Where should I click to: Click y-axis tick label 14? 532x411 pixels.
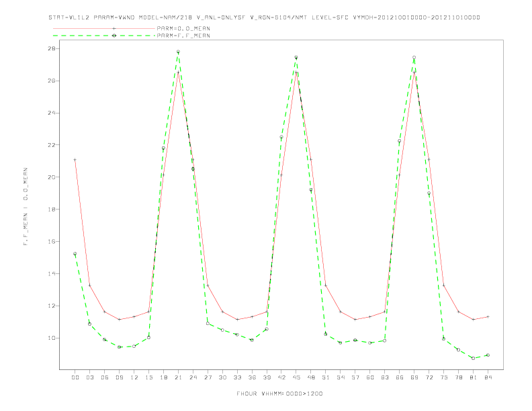click(x=52, y=273)
